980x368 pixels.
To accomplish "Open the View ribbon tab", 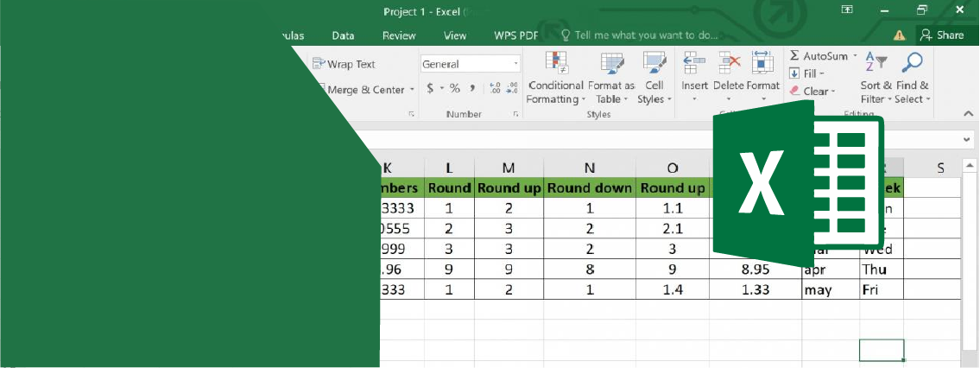I will click(x=455, y=35).
